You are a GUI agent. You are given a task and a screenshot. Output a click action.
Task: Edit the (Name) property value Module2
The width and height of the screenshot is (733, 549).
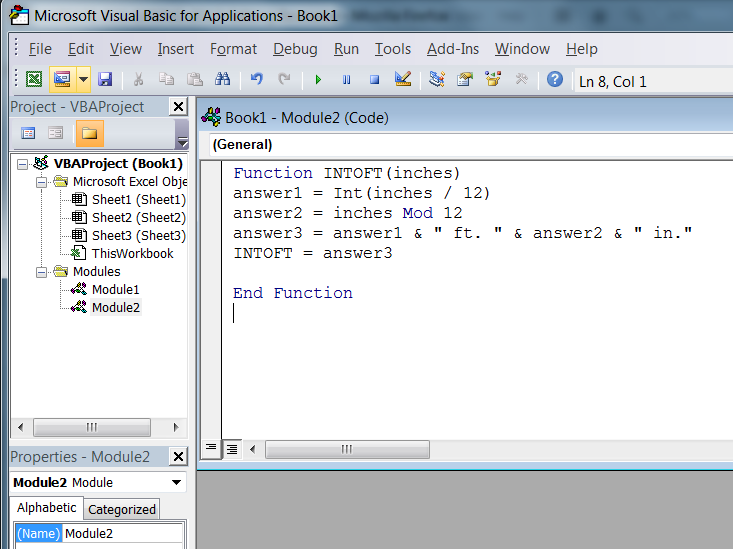pyautogui.click(x=123, y=534)
